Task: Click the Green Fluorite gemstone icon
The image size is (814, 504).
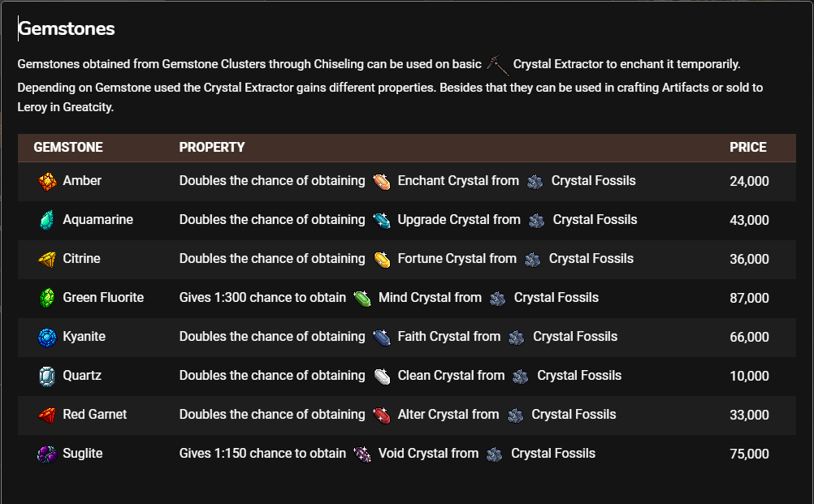Action: pyautogui.click(x=47, y=298)
